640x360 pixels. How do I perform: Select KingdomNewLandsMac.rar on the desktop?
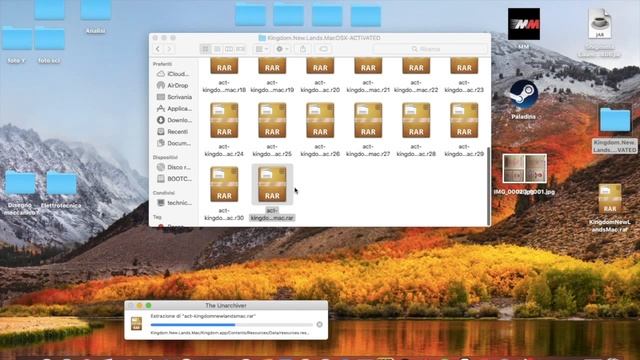point(610,198)
